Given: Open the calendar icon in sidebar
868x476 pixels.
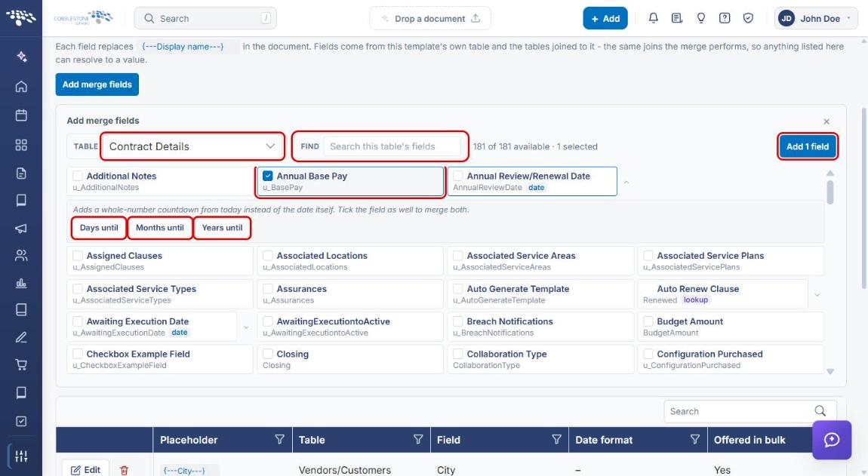Looking at the screenshot, I should click(x=21, y=115).
